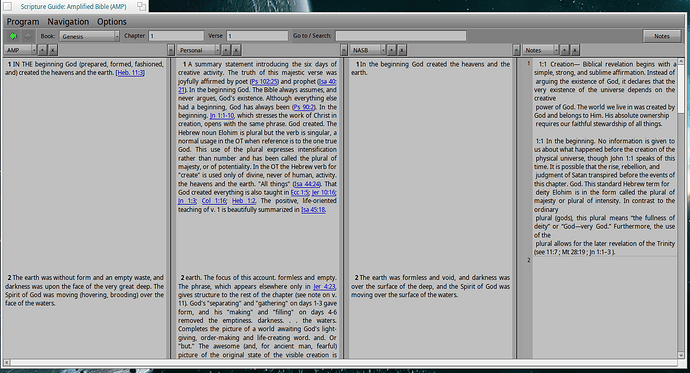
Task: Go back with the green left arrow
Action: [13, 36]
